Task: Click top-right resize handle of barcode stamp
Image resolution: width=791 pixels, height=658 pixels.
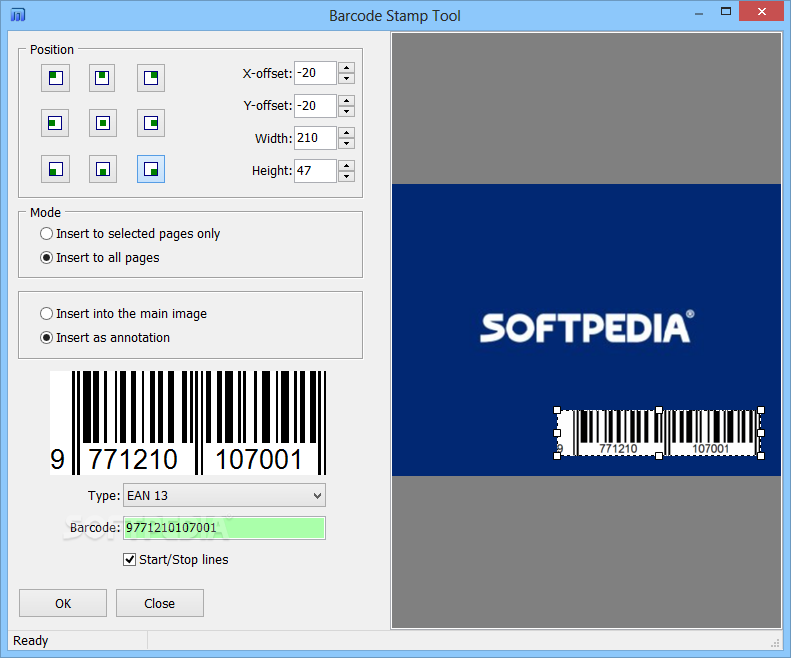Action: tap(761, 410)
